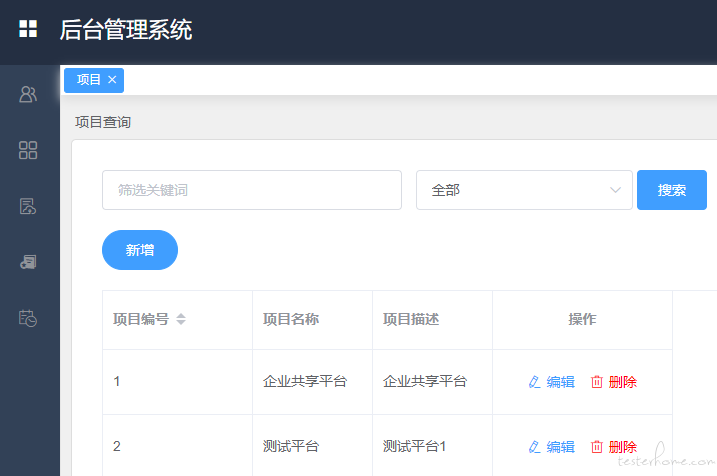
Task: Click pencil icon in 测试平台 row
Action: (535, 447)
